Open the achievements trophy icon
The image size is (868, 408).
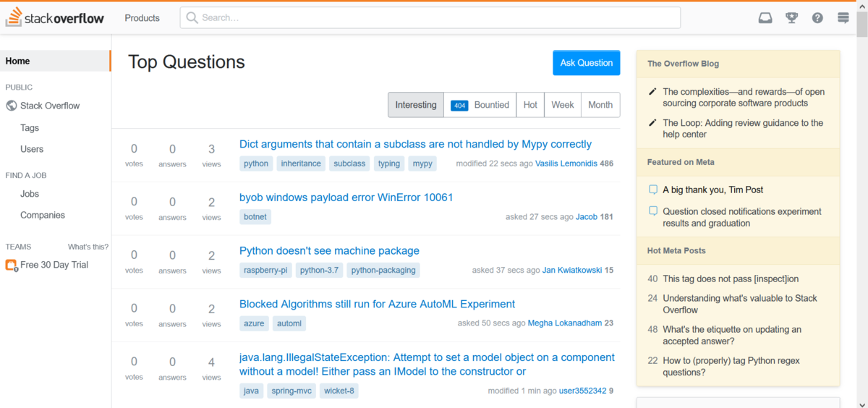(x=791, y=18)
